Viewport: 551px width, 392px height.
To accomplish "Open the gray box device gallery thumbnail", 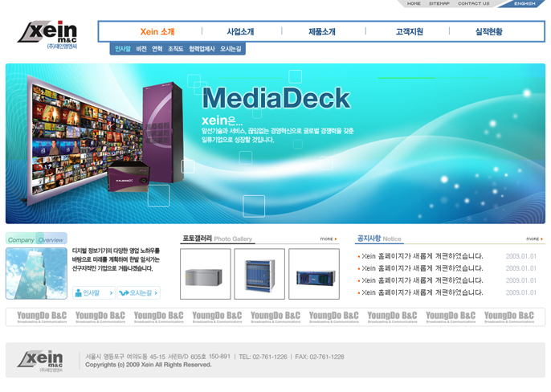I will click(206, 274).
